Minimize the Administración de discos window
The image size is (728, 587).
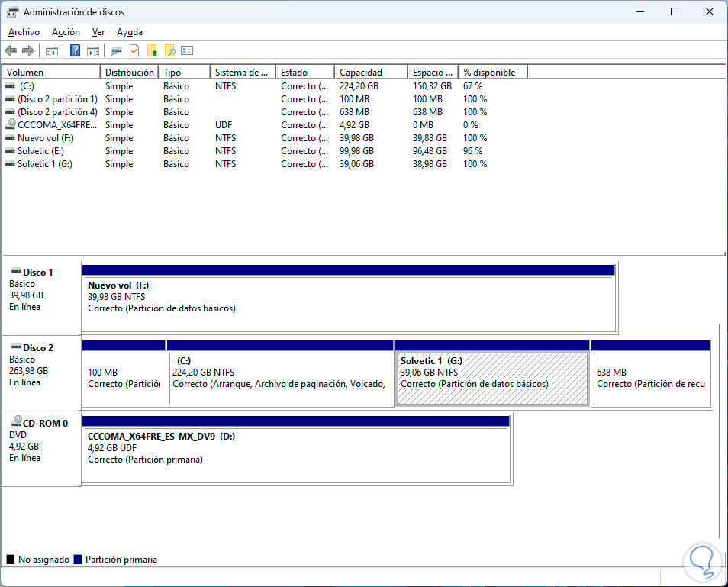click(x=640, y=11)
